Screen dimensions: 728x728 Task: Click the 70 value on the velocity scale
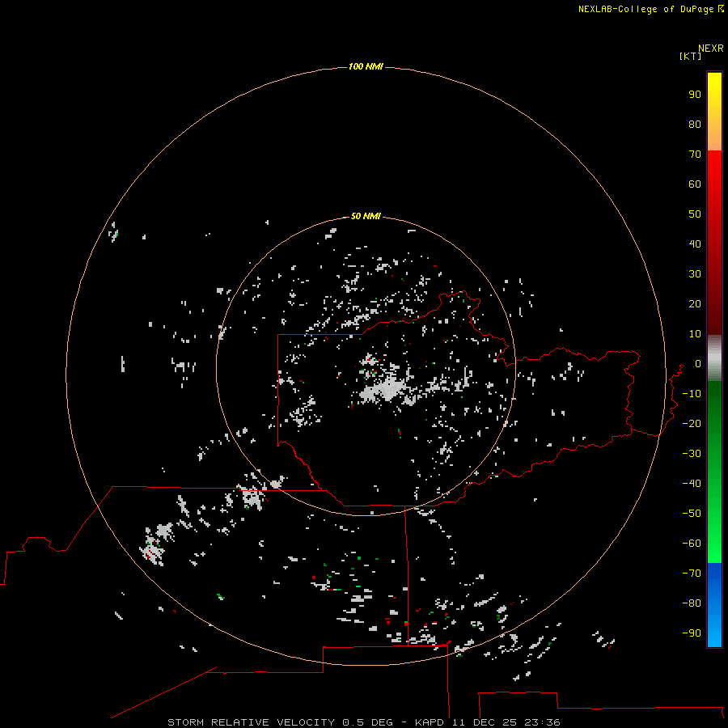[695, 154]
